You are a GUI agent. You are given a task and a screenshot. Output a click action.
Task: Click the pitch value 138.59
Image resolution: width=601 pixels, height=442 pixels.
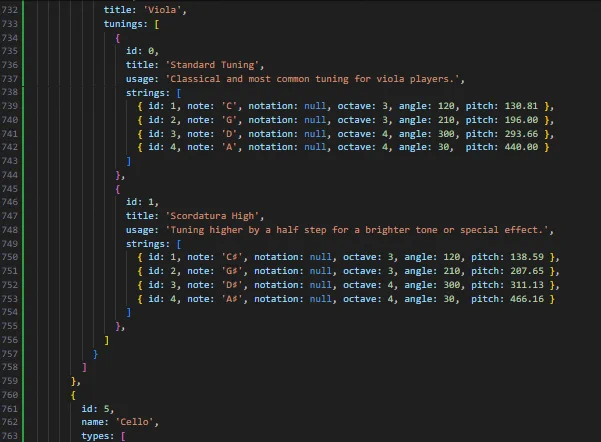(527, 257)
